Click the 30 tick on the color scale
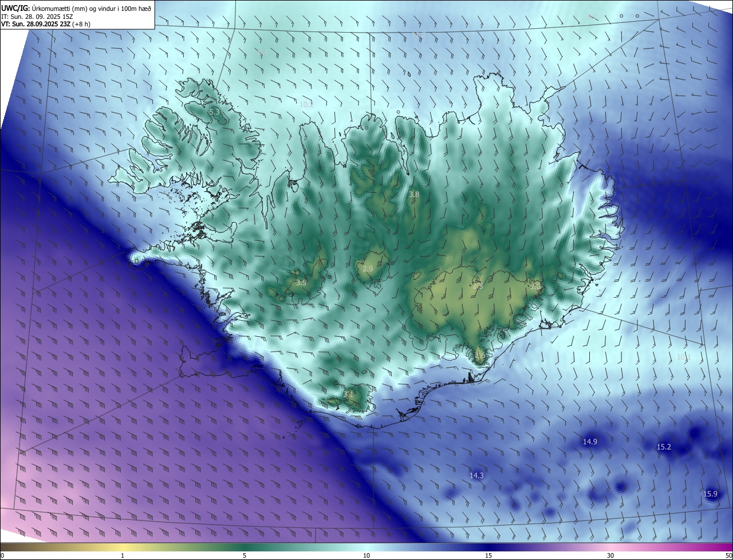The image size is (733, 560). coord(610,555)
